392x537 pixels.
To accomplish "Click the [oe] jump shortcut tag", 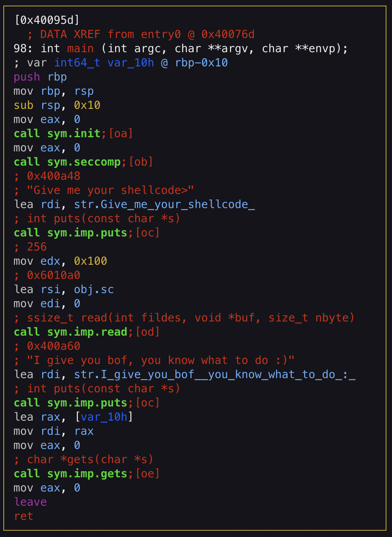I will 147,474.
